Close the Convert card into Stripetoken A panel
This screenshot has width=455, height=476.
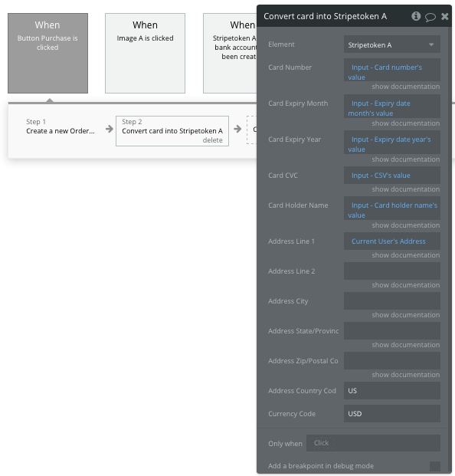click(445, 16)
